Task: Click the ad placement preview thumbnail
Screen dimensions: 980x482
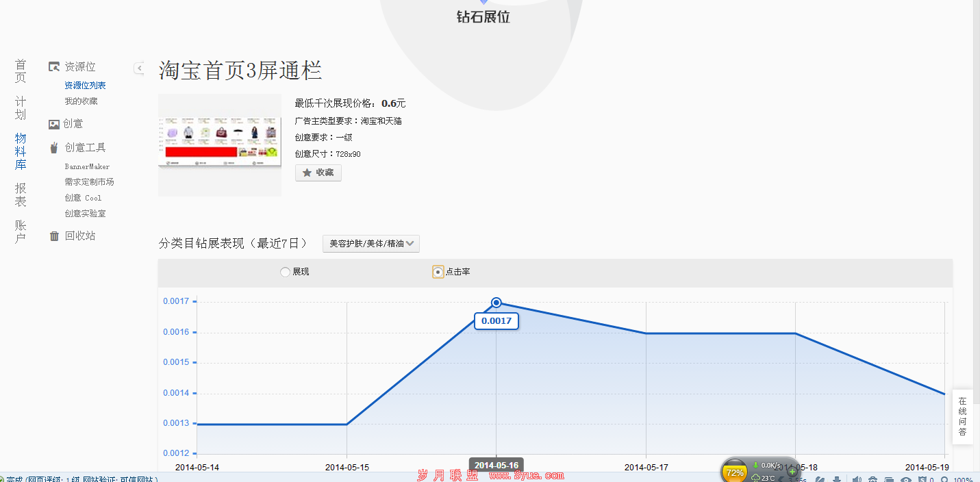Action: point(220,145)
